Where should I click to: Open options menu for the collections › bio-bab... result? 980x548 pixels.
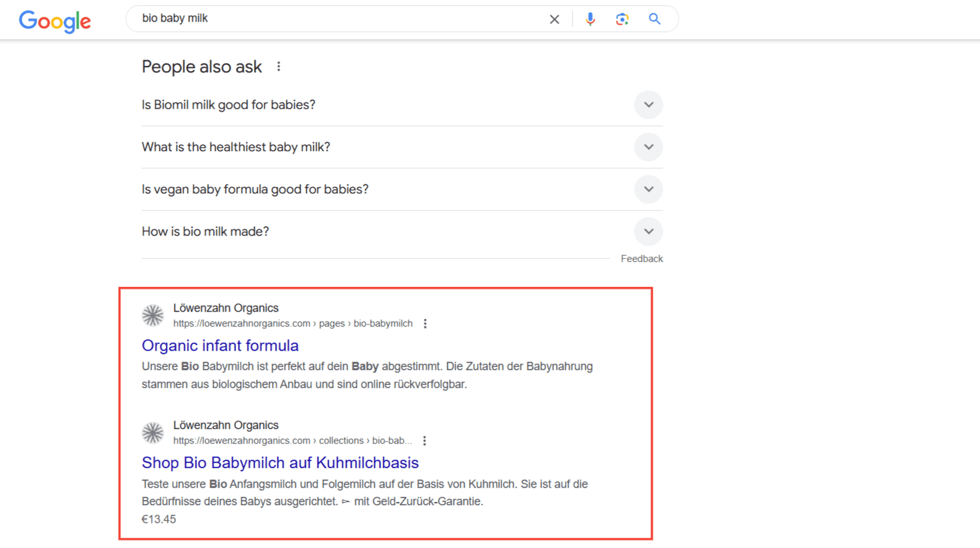pyautogui.click(x=425, y=441)
